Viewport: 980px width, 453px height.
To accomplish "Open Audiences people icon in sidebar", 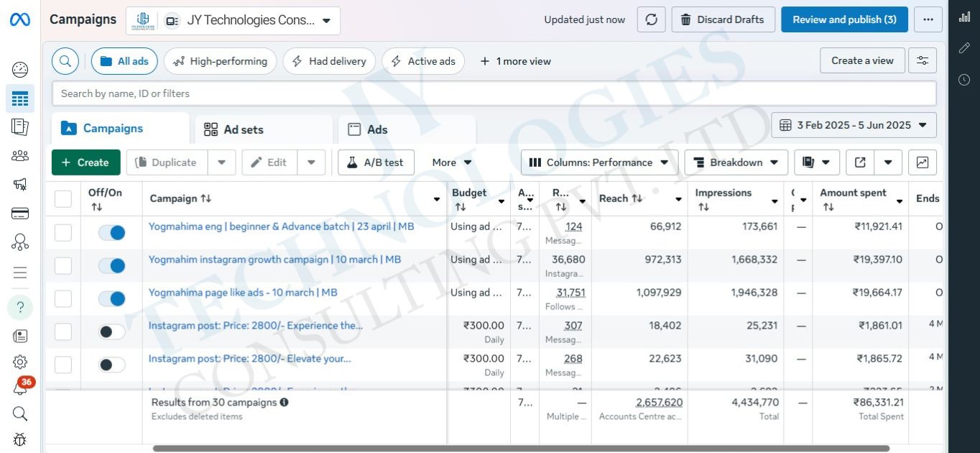I will tap(20, 155).
